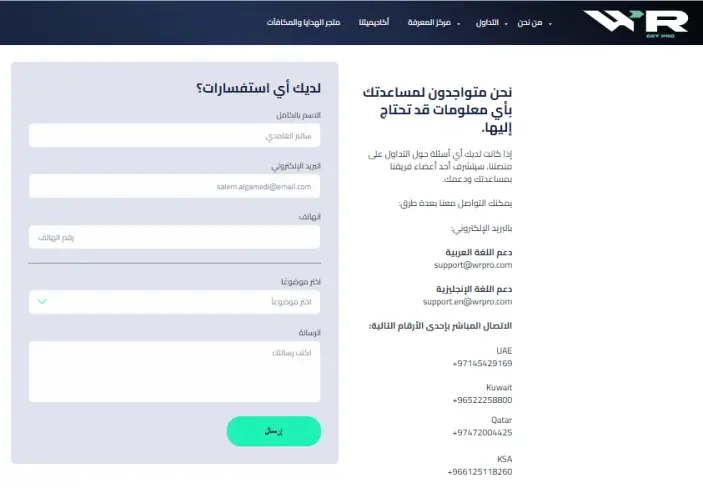The image size is (703, 488).
Task: Click the الاسم بالكامل field label
Action: click(298, 115)
